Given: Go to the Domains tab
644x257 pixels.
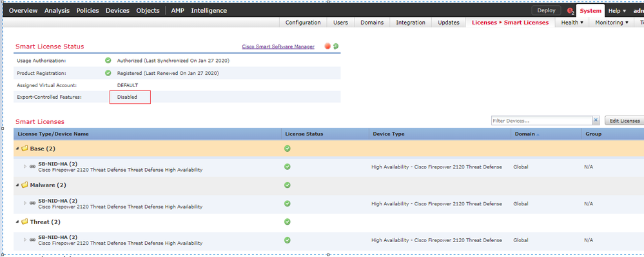Looking at the screenshot, I should pyautogui.click(x=372, y=23).
